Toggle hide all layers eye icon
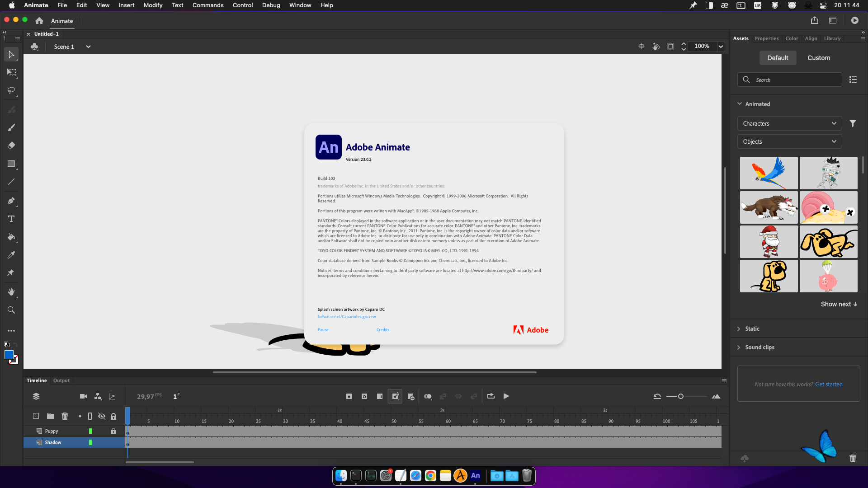This screenshot has width=868, height=488. click(x=102, y=416)
